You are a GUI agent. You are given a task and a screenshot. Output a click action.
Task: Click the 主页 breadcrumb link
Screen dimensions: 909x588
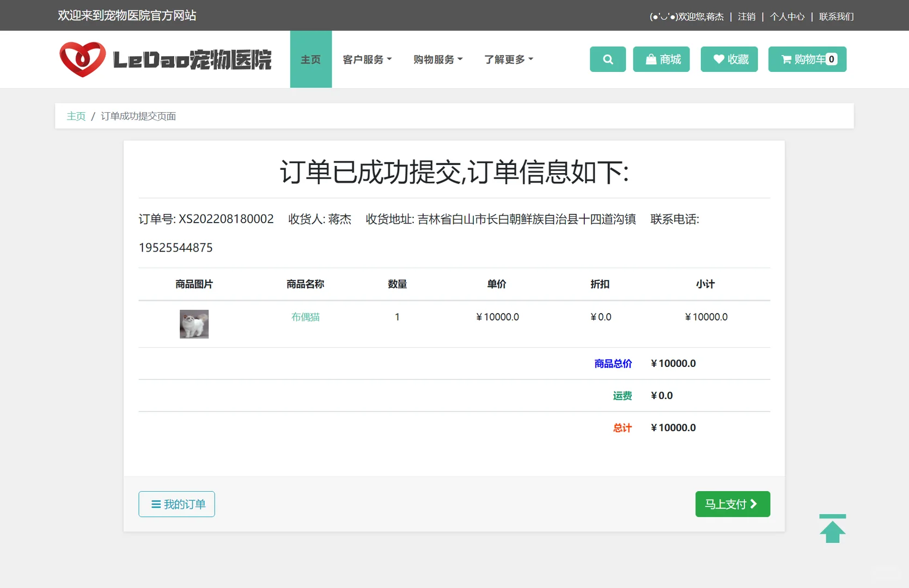pos(76,116)
